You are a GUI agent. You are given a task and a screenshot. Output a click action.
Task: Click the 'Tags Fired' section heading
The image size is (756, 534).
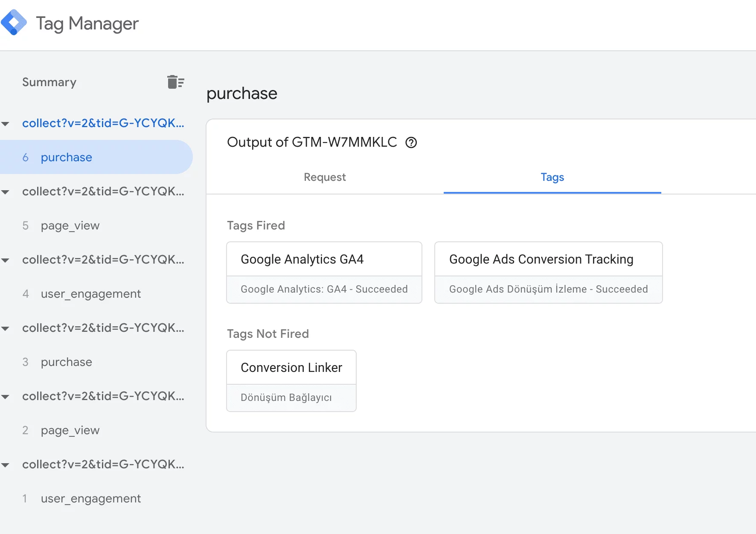pyautogui.click(x=256, y=226)
